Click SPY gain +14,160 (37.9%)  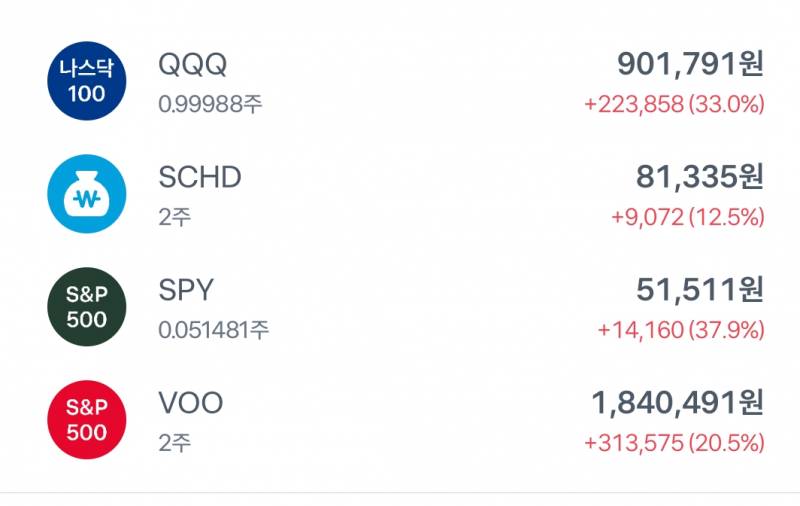pos(681,329)
